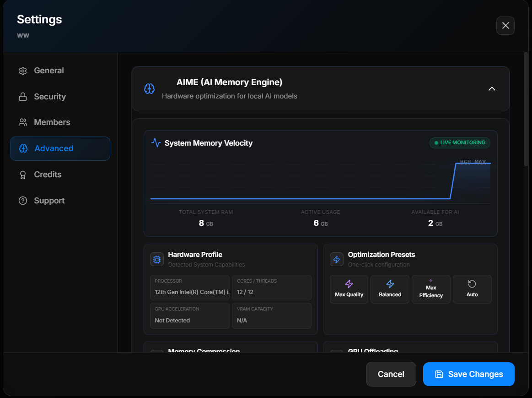532x398 pixels.
Task: Open the General settings section
Action: click(60, 71)
